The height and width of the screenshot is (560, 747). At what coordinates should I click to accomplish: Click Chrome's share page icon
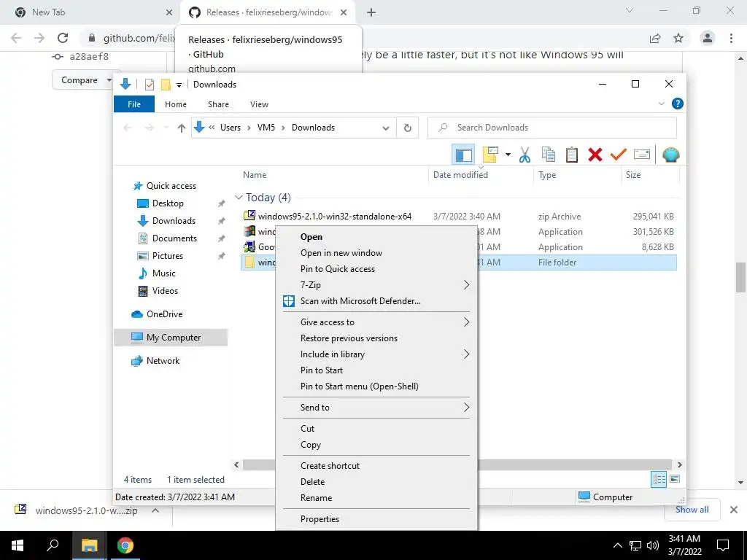click(x=655, y=38)
